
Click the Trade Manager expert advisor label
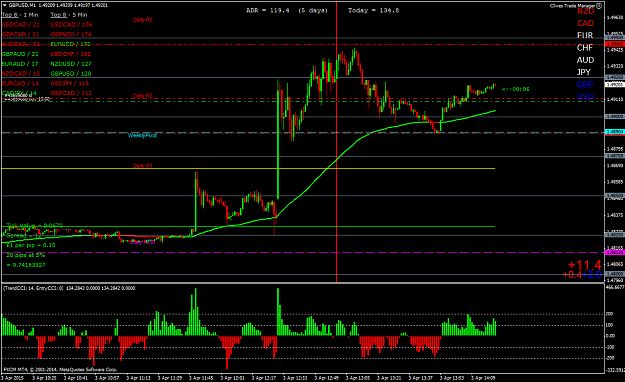click(572, 6)
